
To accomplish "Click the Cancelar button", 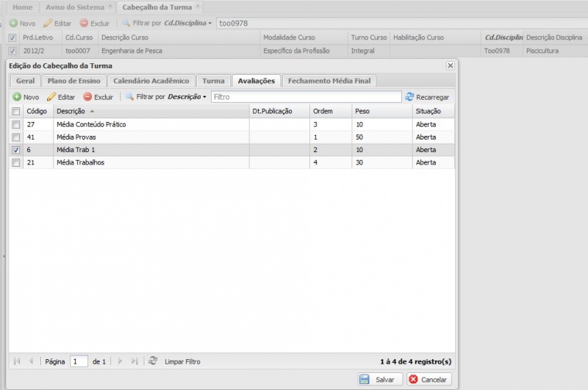I will pyautogui.click(x=429, y=380).
